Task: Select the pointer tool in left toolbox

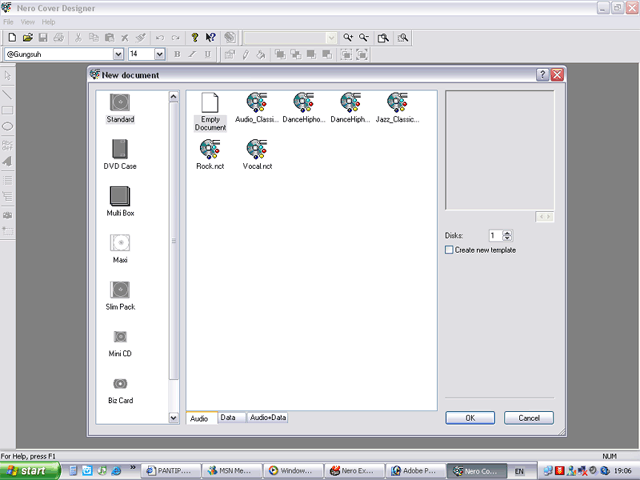Action: coord(7,76)
